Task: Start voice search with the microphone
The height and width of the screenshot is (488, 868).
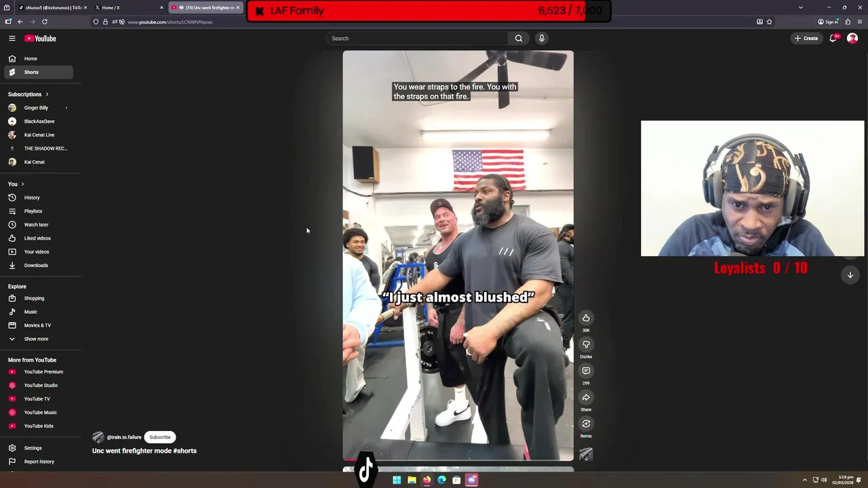Action: pyautogui.click(x=542, y=39)
